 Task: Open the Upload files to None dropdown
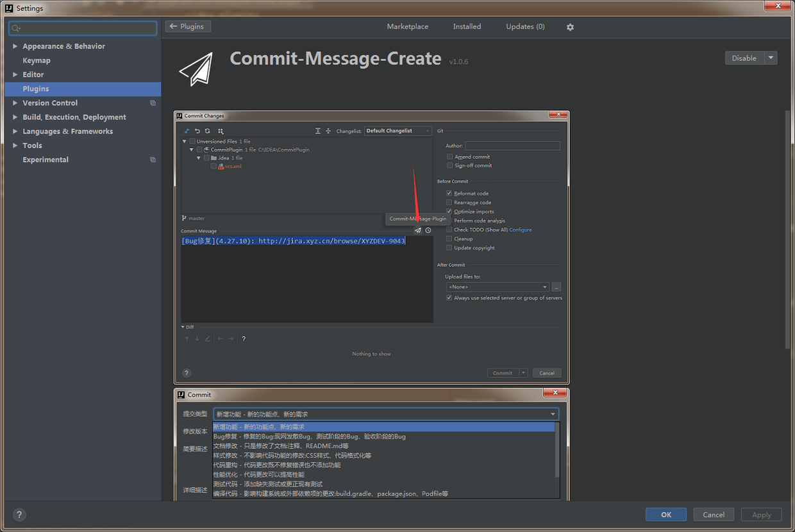(x=498, y=287)
